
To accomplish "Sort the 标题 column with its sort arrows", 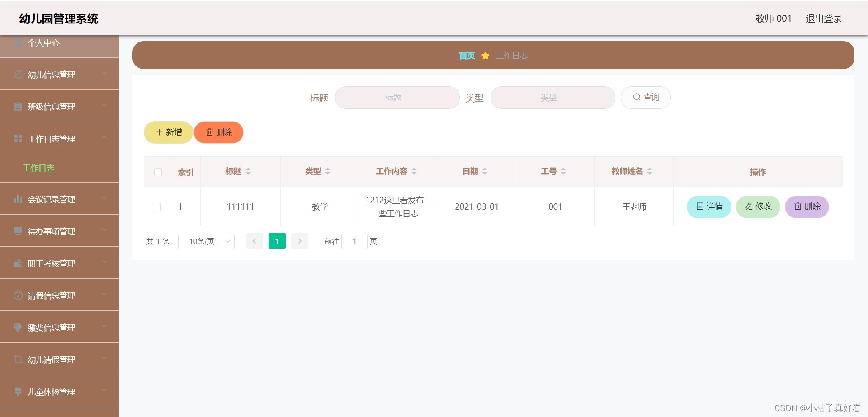I will click(x=248, y=171).
